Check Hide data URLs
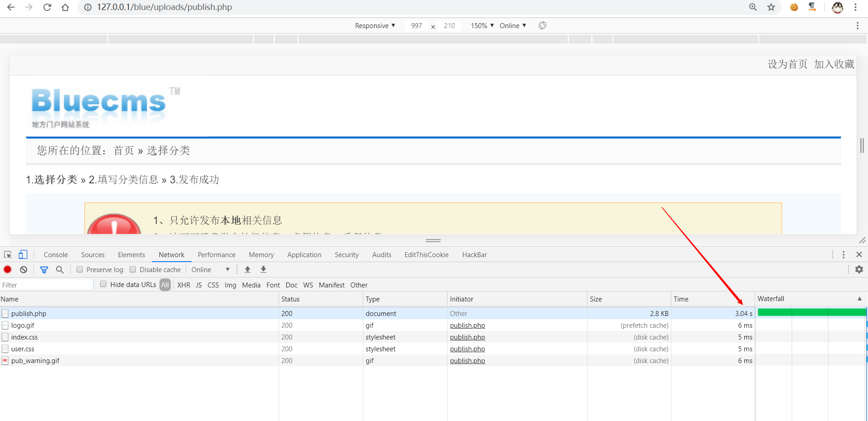 [103, 284]
